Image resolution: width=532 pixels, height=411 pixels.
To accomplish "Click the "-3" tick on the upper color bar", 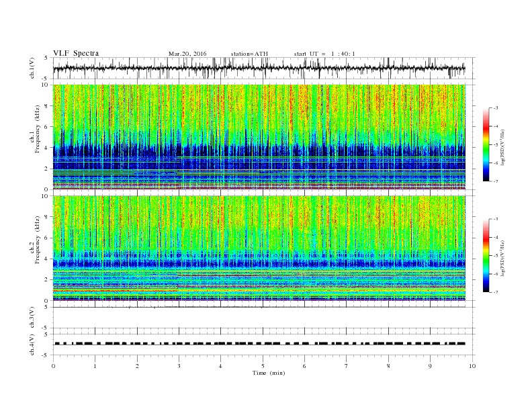I will tap(496, 108).
